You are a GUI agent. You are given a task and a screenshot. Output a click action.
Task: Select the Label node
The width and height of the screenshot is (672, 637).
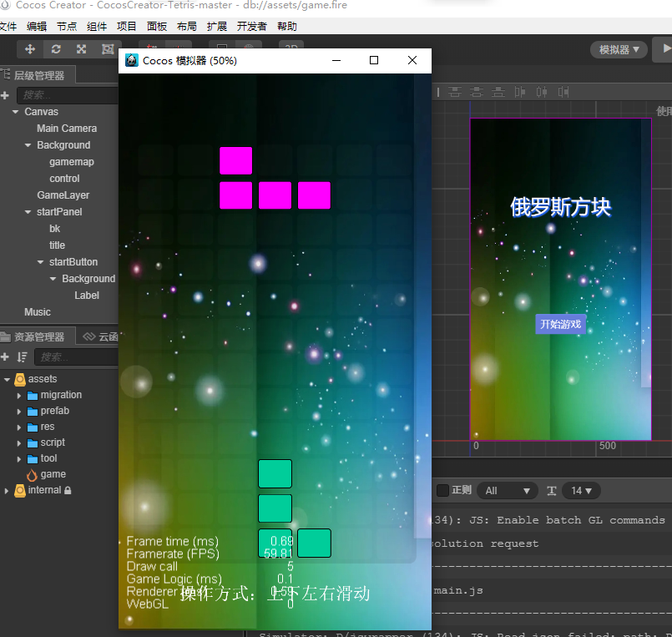click(x=87, y=296)
